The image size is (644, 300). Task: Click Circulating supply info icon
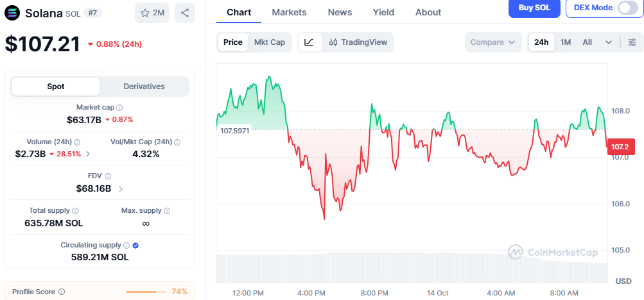pos(126,246)
